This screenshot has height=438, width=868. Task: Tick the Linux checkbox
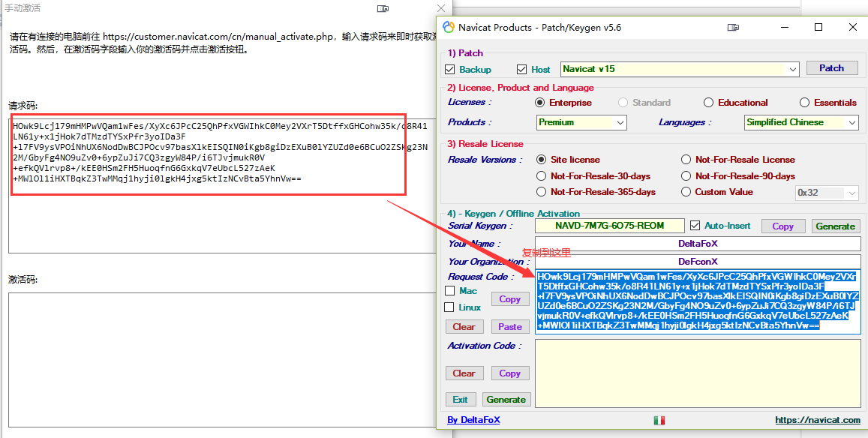coord(450,307)
